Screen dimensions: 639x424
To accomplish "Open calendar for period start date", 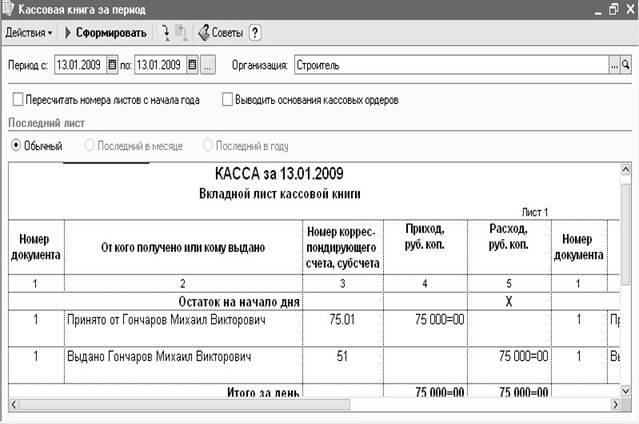I will 112,65.
